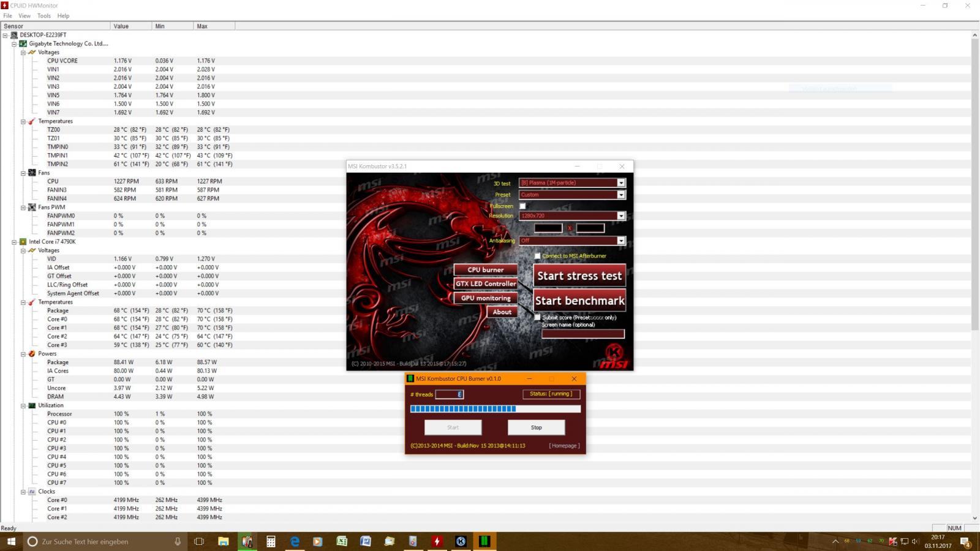Open the File menu in HWMonitor
980x551 pixels.
7,16
